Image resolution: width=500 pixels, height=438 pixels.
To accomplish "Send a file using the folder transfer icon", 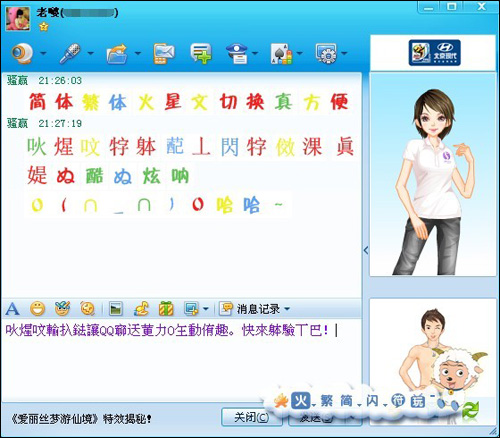I will (117, 53).
